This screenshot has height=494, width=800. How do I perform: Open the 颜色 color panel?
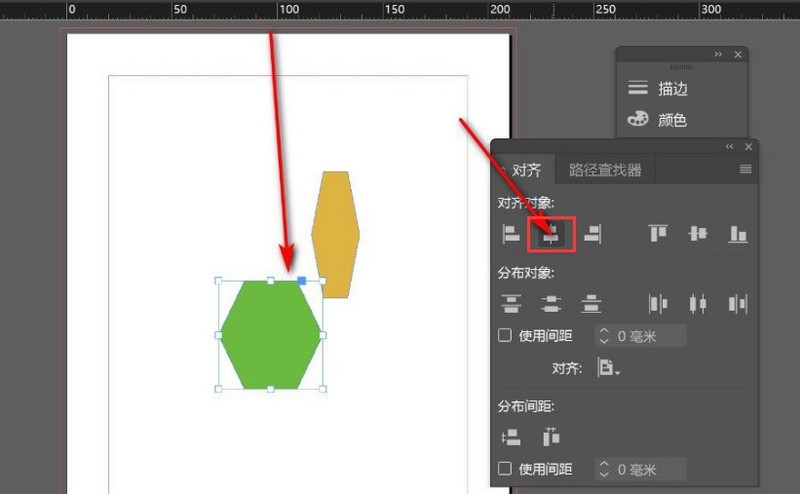click(x=672, y=120)
